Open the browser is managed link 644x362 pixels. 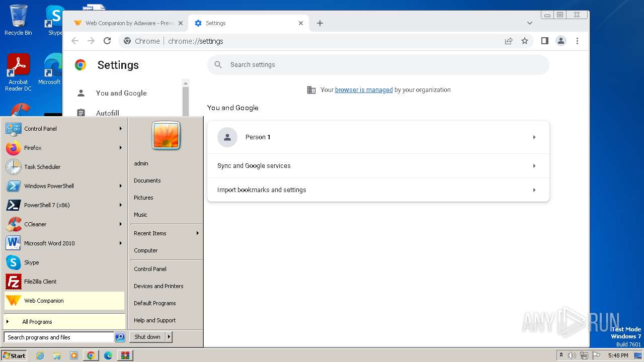tap(364, 90)
